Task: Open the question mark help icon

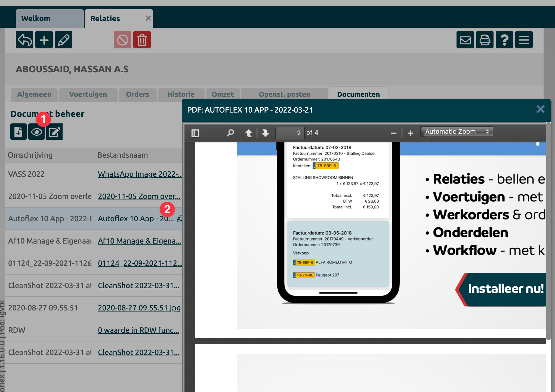Action: 504,40
